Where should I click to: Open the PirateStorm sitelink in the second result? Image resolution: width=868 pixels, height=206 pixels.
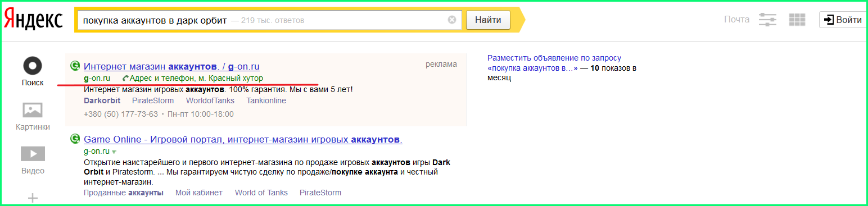(320, 193)
